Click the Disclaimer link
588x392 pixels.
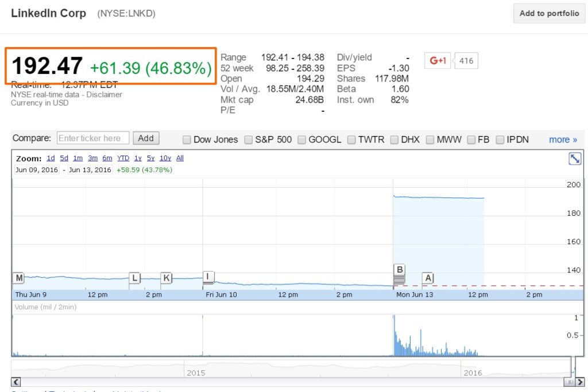[105, 95]
